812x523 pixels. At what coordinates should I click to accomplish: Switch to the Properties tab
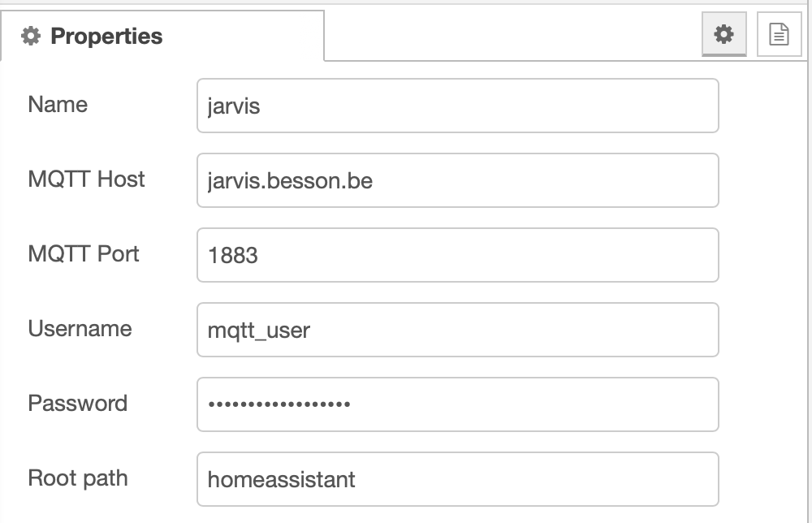point(106,37)
